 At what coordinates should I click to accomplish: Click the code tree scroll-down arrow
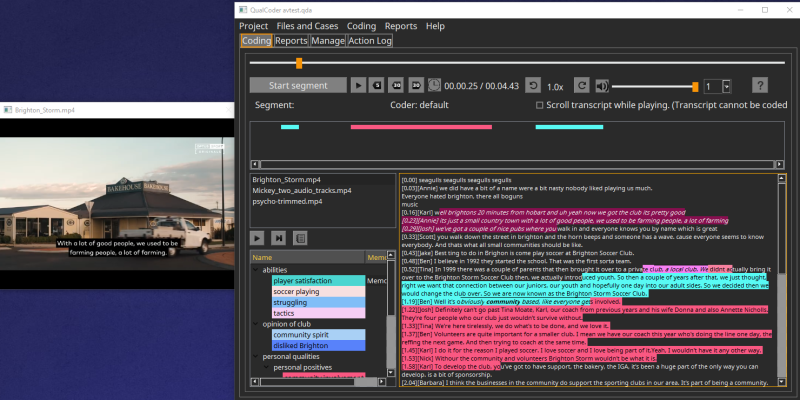[391, 373]
